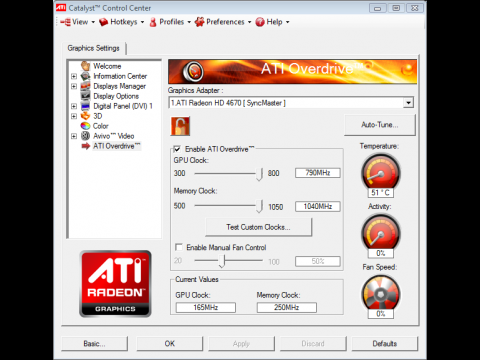Click the 51 °C temperature readout
Viewport: 480px width, 360px height.
point(381,193)
